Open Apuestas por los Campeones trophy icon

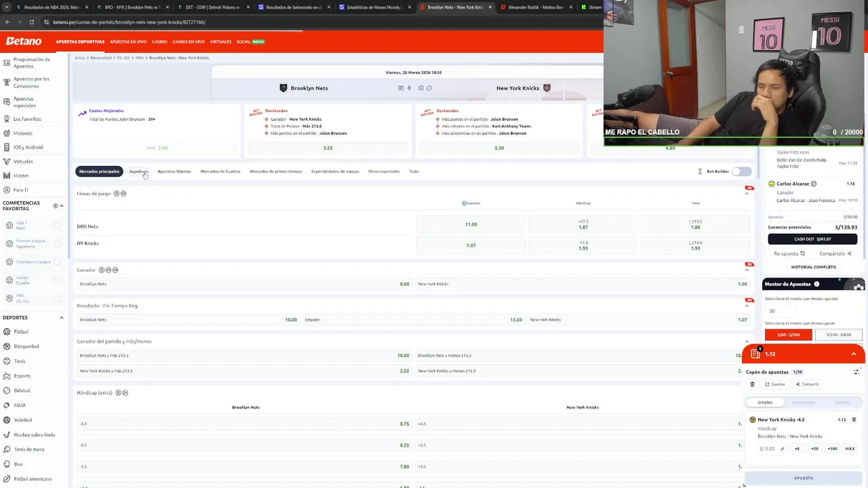click(7, 82)
